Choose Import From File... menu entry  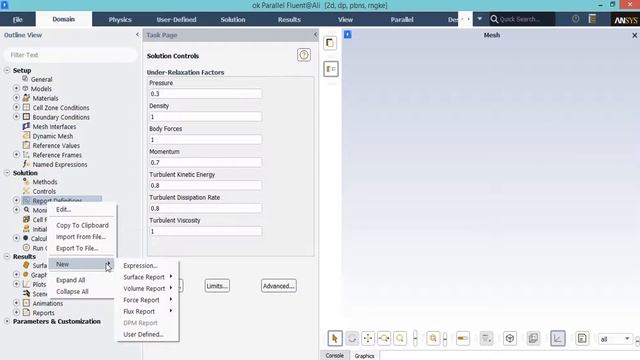(x=82, y=237)
